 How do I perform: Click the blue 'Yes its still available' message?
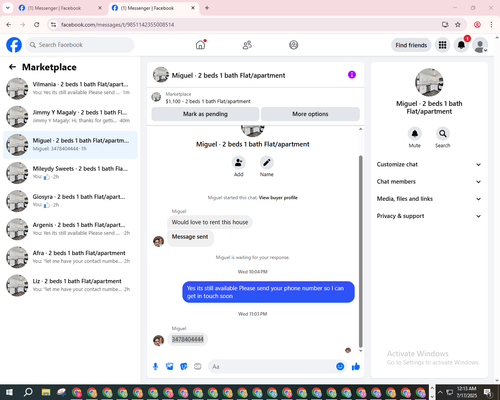[x=268, y=292]
